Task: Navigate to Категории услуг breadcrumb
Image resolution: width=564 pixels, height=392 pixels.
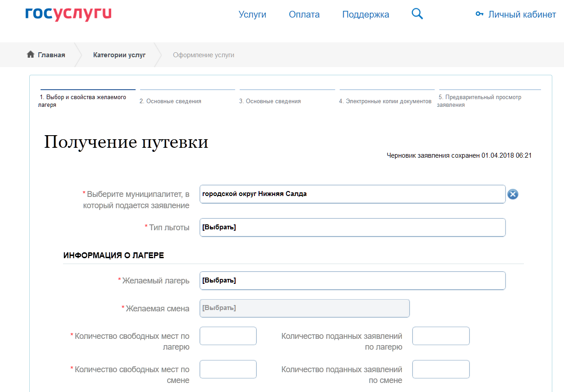Action: (119, 55)
